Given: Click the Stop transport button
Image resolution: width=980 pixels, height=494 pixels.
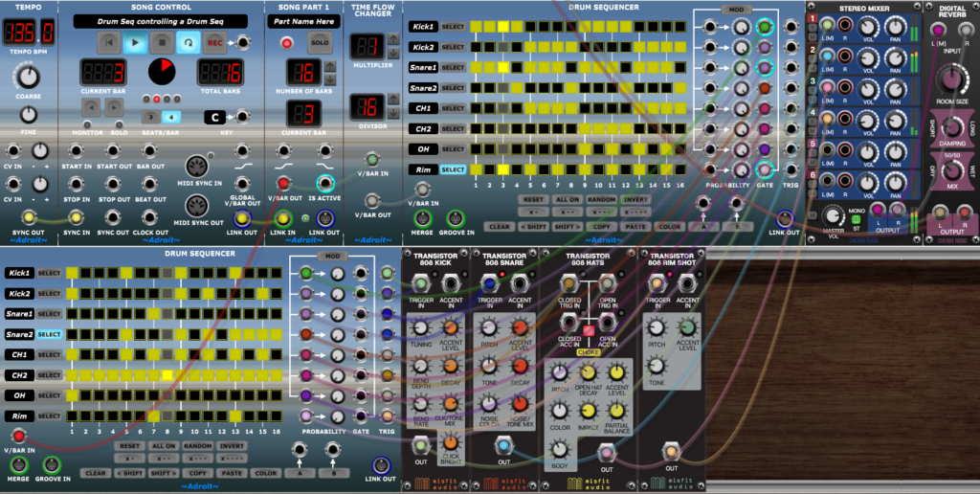Looking at the screenshot, I should pyautogui.click(x=161, y=42).
